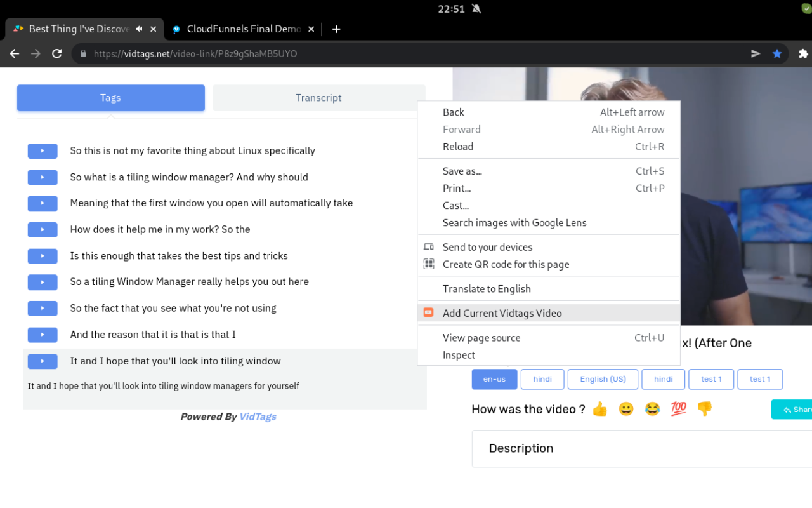Viewport: 812px width, 508px height.
Task: Click the bookmark star in the address bar
Action: pos(777,53)
